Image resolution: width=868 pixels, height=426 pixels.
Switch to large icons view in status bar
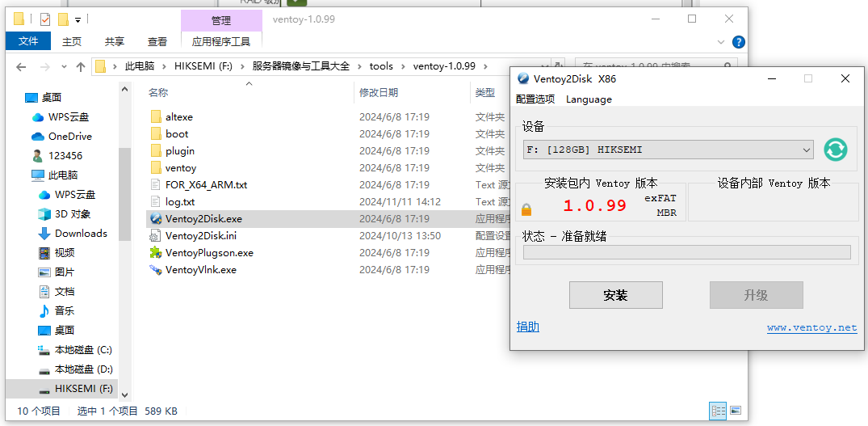pyautogui.click(x=736, y=411)
